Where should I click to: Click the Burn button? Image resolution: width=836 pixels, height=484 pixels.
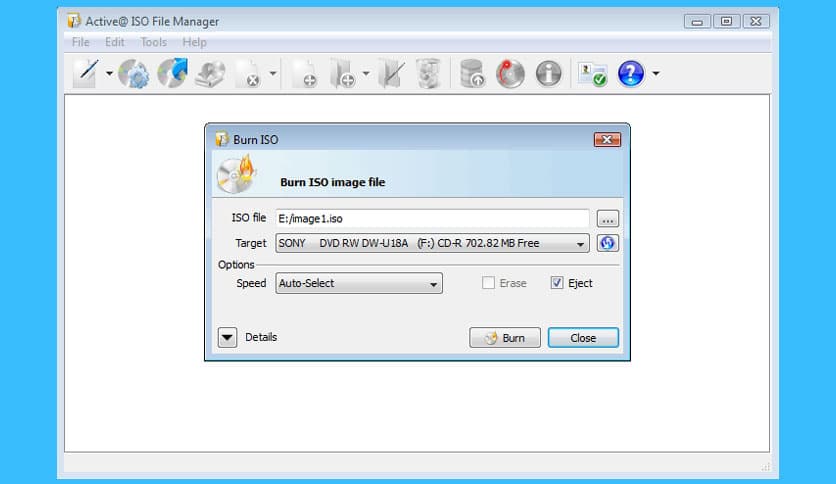point(504,338)
